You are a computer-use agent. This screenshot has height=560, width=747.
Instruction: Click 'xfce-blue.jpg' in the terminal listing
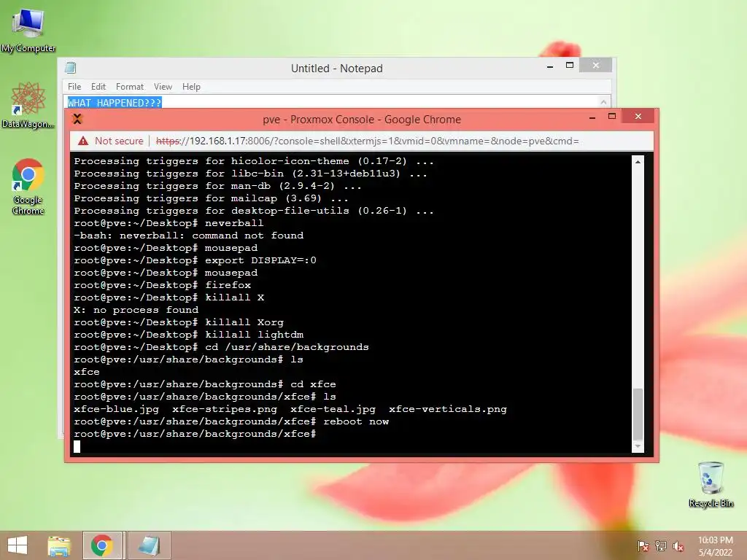[116, 409]
